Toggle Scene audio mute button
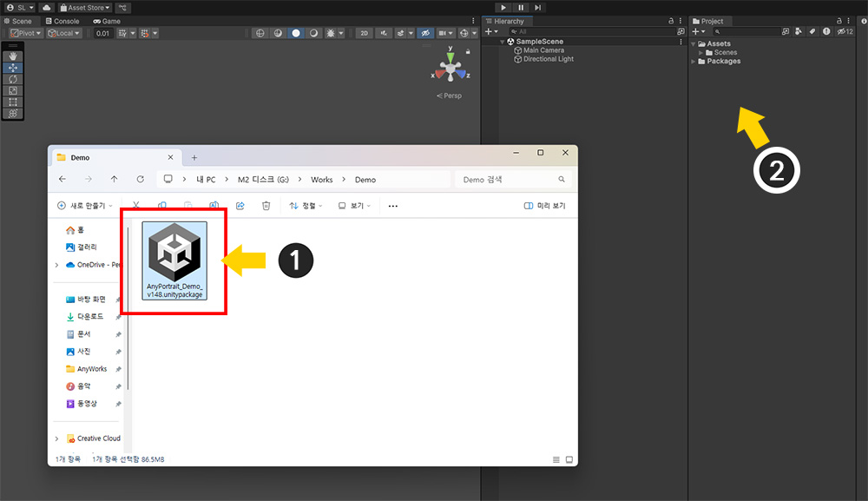This screenshot has width=868, height=501. click(384, 33)
